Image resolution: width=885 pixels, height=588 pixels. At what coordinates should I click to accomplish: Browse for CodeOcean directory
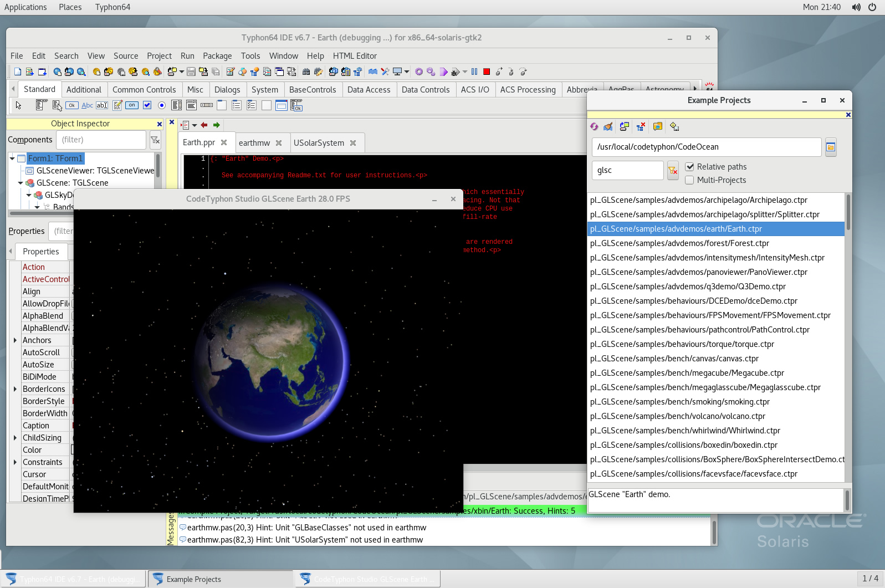click(831, 147)
